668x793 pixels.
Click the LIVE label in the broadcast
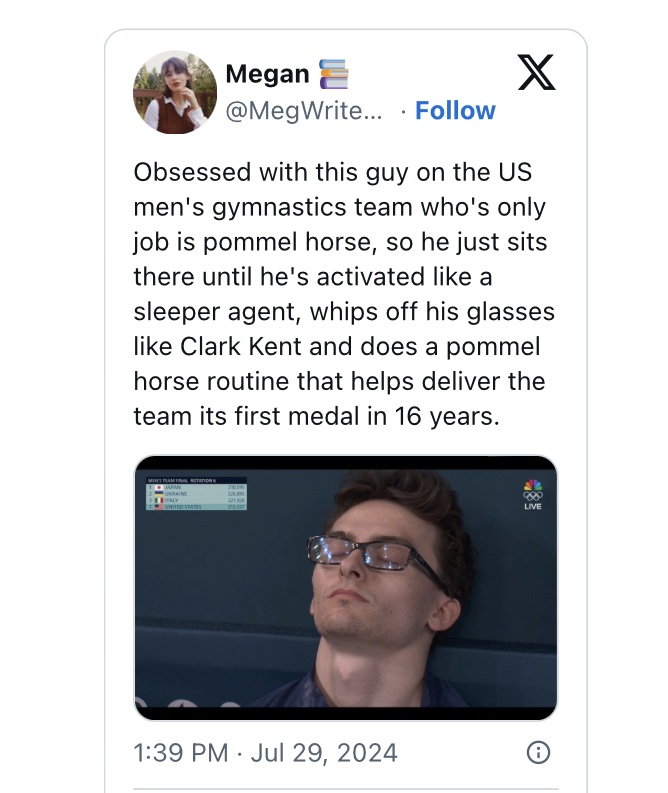click(532, 506)
